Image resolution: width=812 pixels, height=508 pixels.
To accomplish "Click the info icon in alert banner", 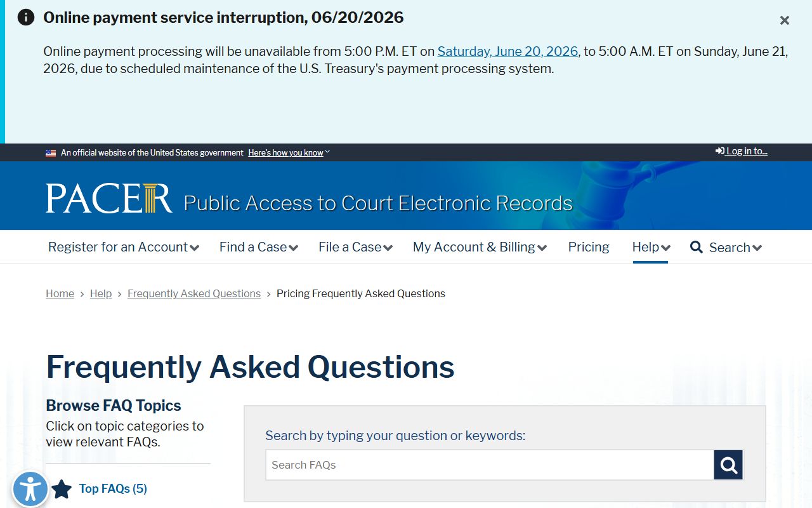I will tap(26, 17).
